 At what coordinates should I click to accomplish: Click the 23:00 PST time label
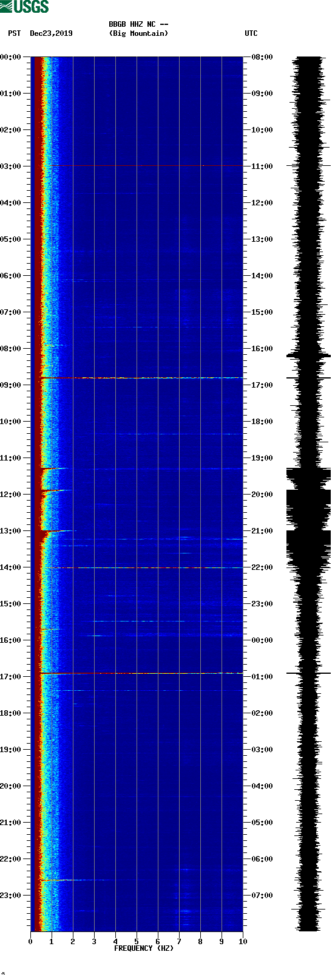click(x=10, y=896)
